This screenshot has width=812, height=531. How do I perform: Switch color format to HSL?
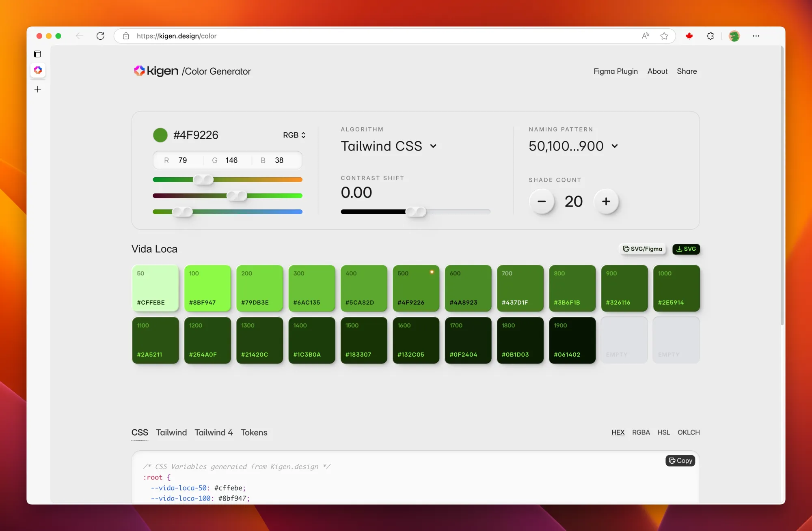[663, 432]
